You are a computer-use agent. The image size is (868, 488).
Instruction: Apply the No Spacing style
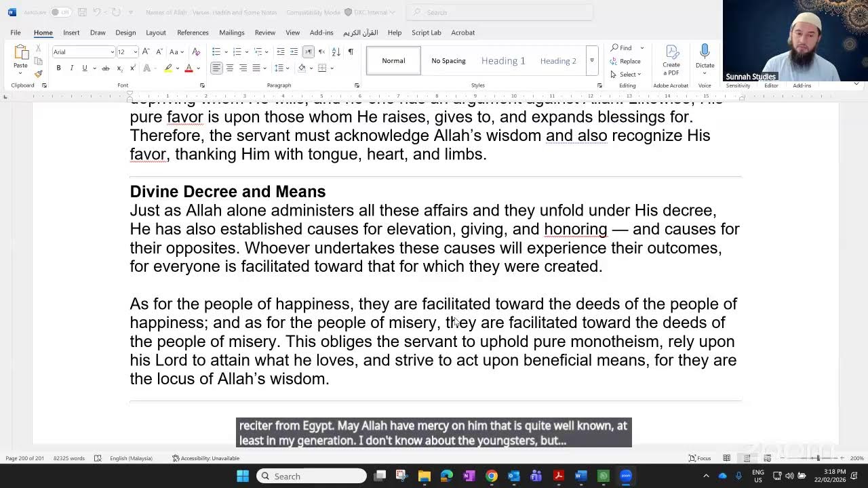(448, 60)
